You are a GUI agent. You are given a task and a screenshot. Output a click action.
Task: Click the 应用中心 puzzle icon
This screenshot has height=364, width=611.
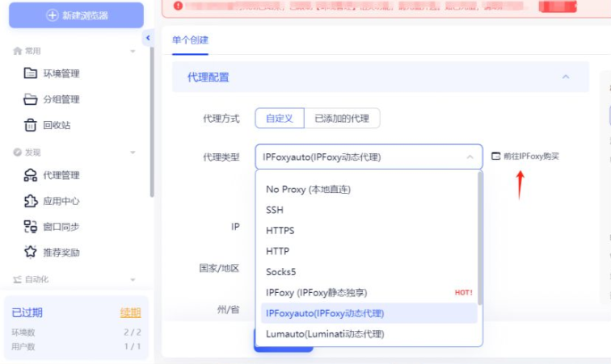coord(31,201)
